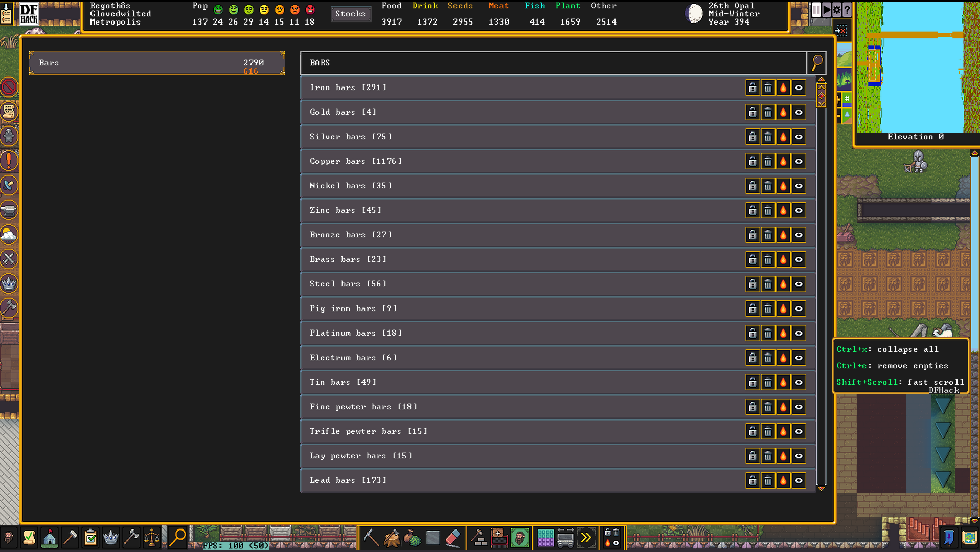Open the checked scroll icon in bottom toolbar
Screen dimensions: 980x552
pyautogui.click(x=29, y=538)
